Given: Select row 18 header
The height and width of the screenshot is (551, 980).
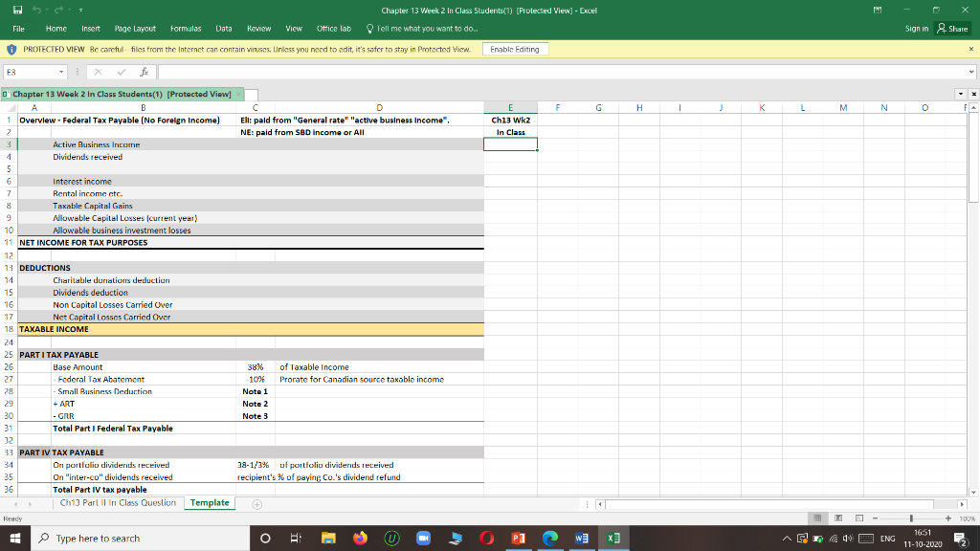Looking at the screenshot, I should 9,329.
